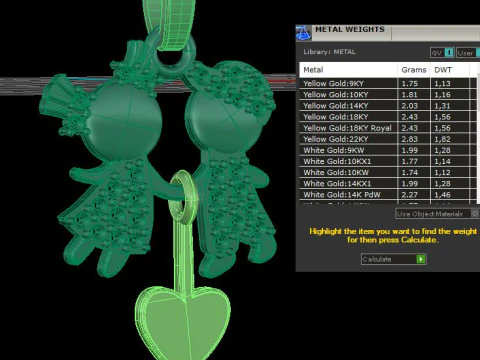Image resolution: width=480 pixels, height=360 pixels.
Task: Sort by the Metal column header
Action: point(348,70)
